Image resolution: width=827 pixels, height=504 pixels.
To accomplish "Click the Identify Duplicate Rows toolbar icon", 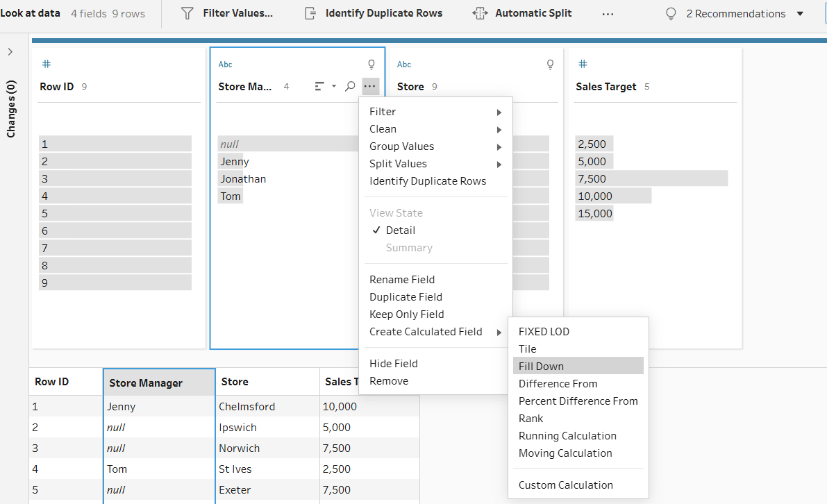I will 310,14.
